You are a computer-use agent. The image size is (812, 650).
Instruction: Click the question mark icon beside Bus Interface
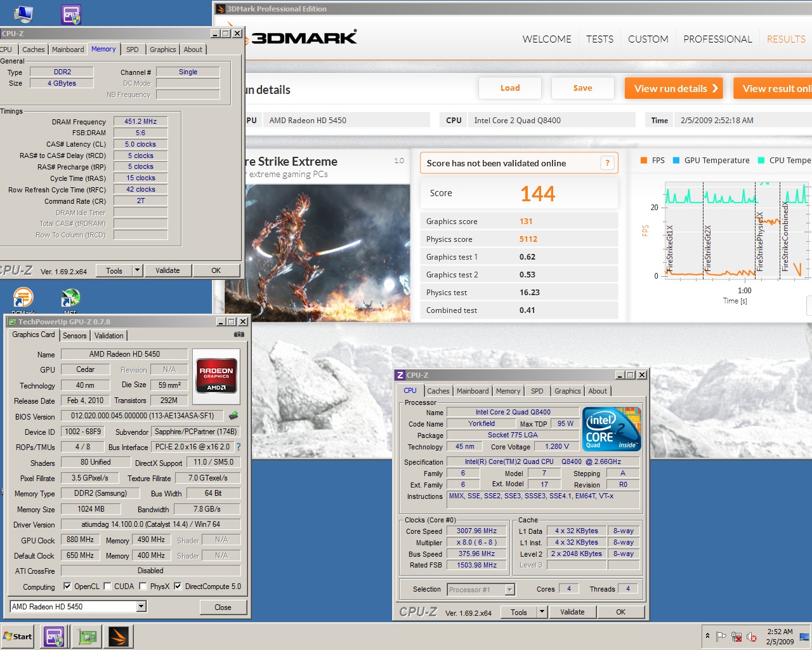pos(239,447)
